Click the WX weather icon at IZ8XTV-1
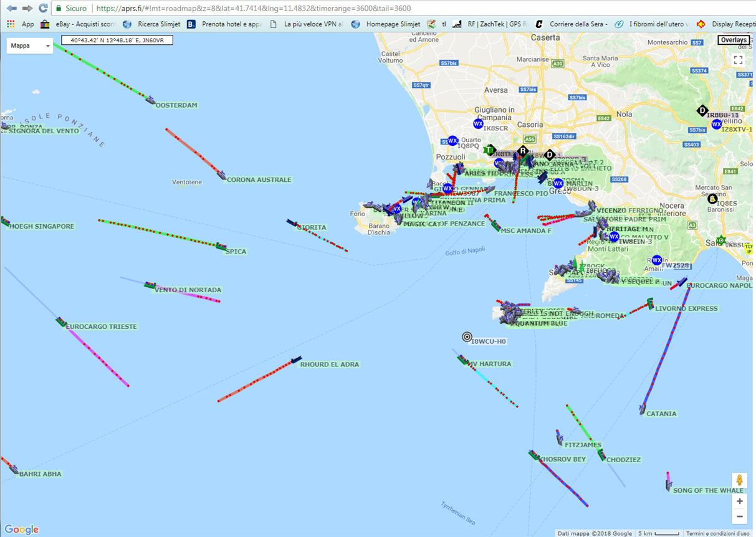This screenshot has width=756, height=537. point(717,124)
